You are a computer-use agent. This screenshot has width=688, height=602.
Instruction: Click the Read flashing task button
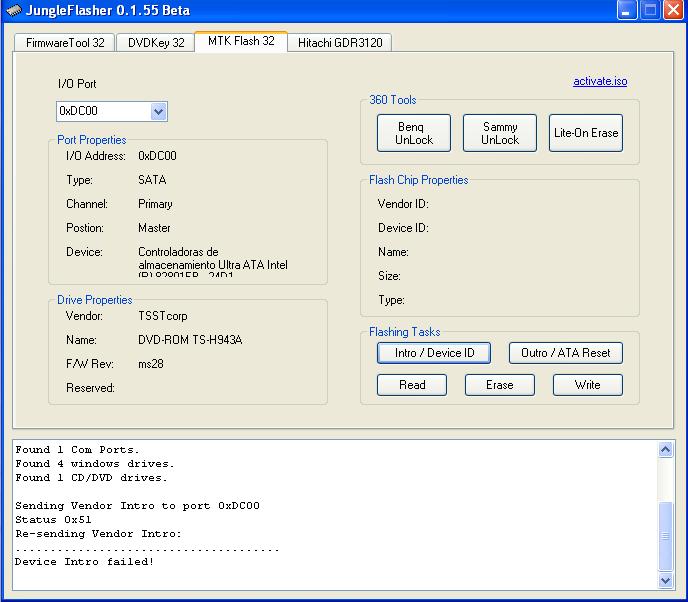point(412,385)
